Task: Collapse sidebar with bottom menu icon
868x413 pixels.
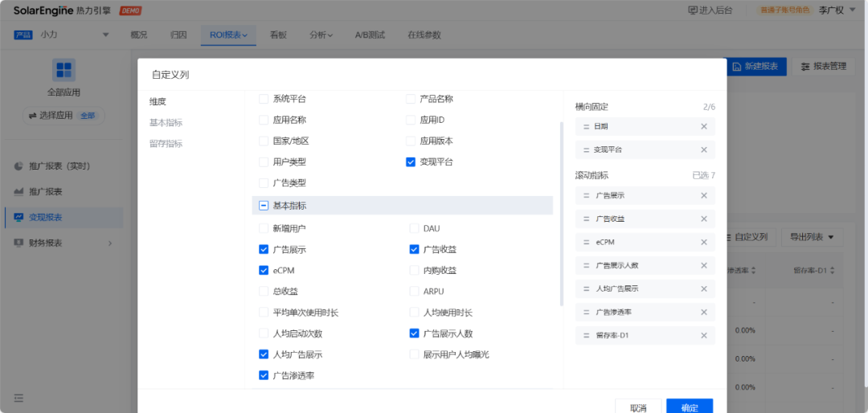Action: pos(18,398)
